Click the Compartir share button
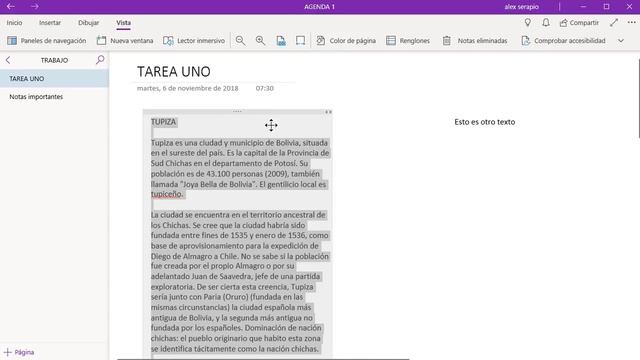Screen dimensions: 640x360 tap(579, 23)
